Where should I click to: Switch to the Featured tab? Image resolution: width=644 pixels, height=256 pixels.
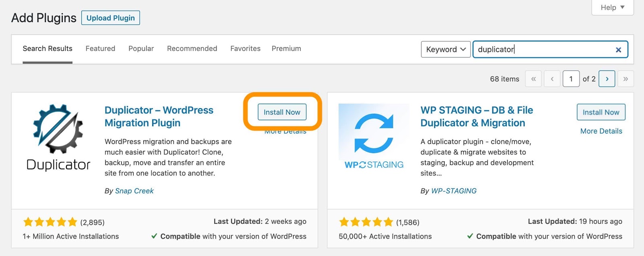coord(100,48)
